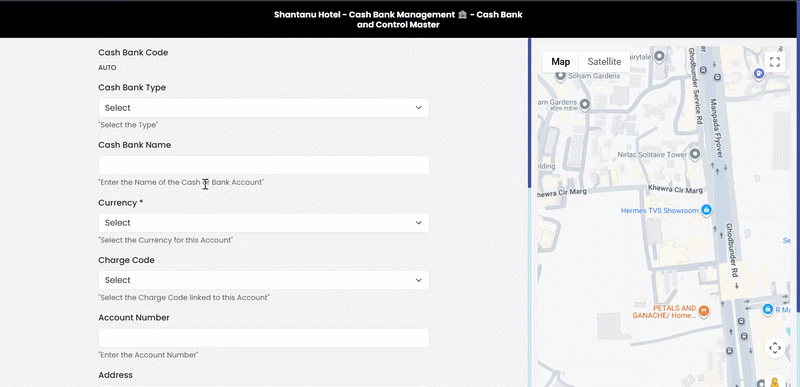Click the 'Select the Type' hint text
Viewport: 800px width, 387px height.
point(128,125)
